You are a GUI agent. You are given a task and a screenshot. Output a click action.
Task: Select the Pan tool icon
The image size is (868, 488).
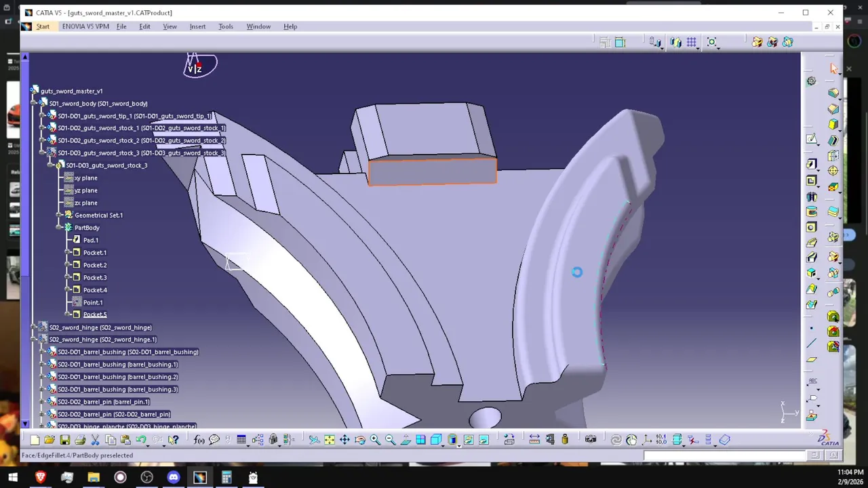coord(344,440)
